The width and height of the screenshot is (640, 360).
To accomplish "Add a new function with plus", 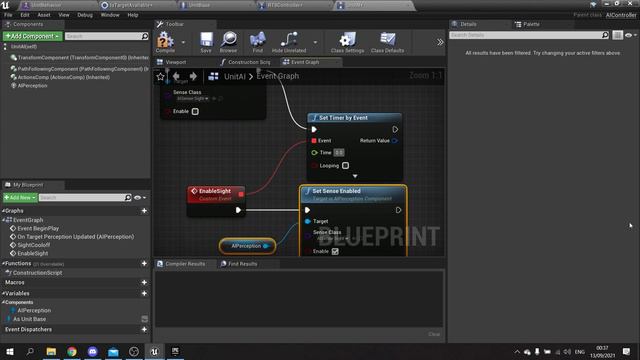I will 144,263.
